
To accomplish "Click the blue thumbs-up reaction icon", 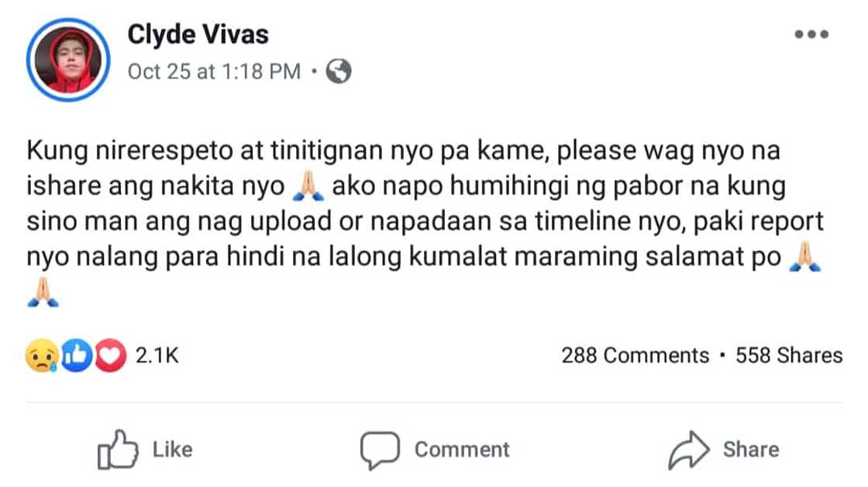I will (76, 356).
